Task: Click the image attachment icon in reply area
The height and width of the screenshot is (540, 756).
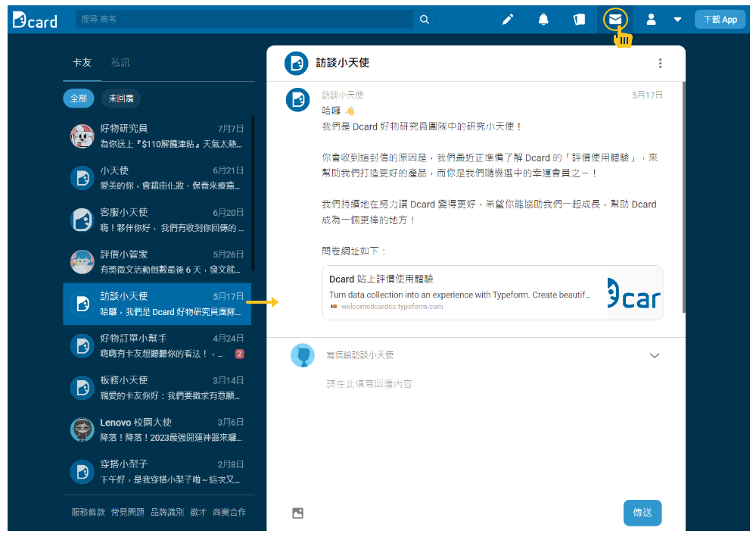Action: (x=297, y=513)
